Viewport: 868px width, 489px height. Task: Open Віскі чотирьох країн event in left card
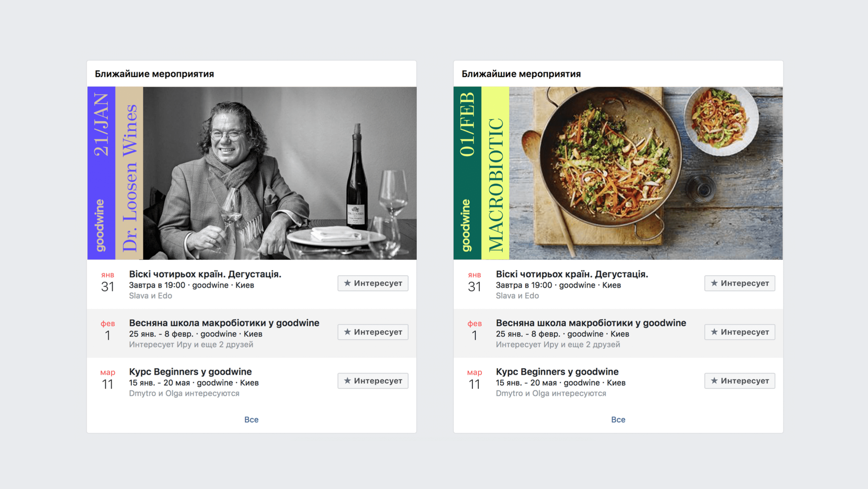coord(205,274)
